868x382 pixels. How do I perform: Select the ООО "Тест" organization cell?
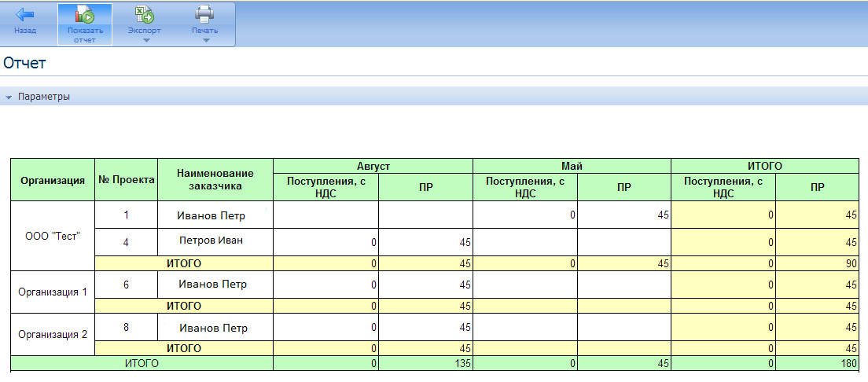pos(53,236)
